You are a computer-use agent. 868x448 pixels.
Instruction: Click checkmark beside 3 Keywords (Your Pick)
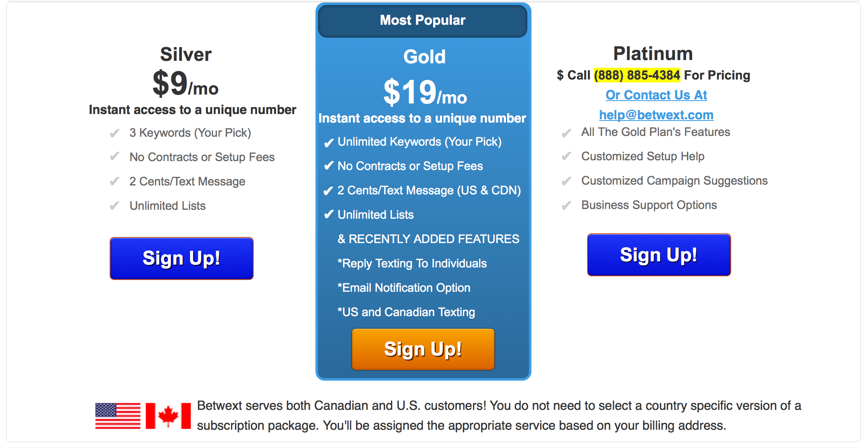[x=114, y=133]
